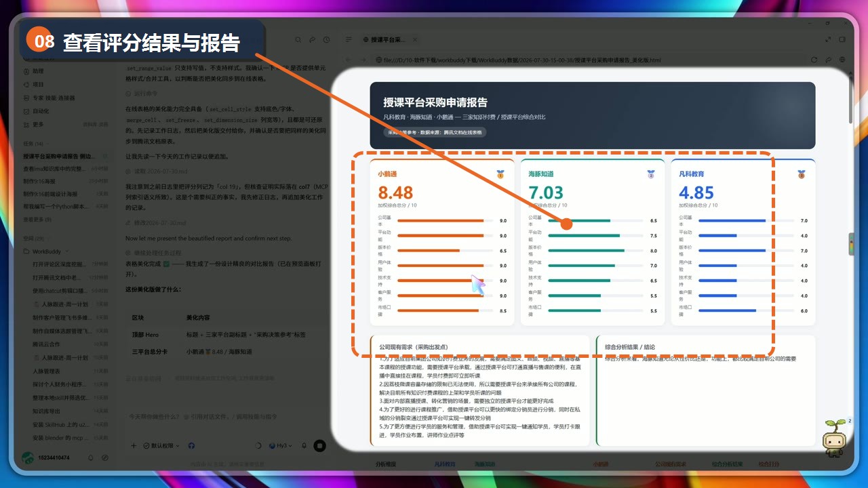
Task: Click the notification bell beside the account name
Action: pos(91,458)
